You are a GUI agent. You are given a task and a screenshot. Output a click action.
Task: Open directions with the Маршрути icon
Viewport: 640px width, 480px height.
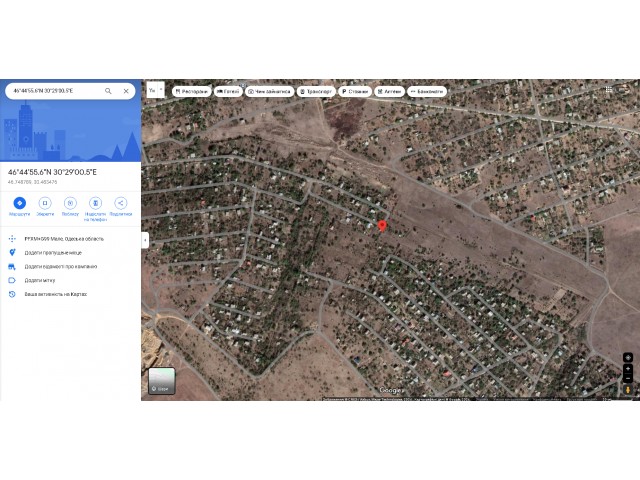20,203
